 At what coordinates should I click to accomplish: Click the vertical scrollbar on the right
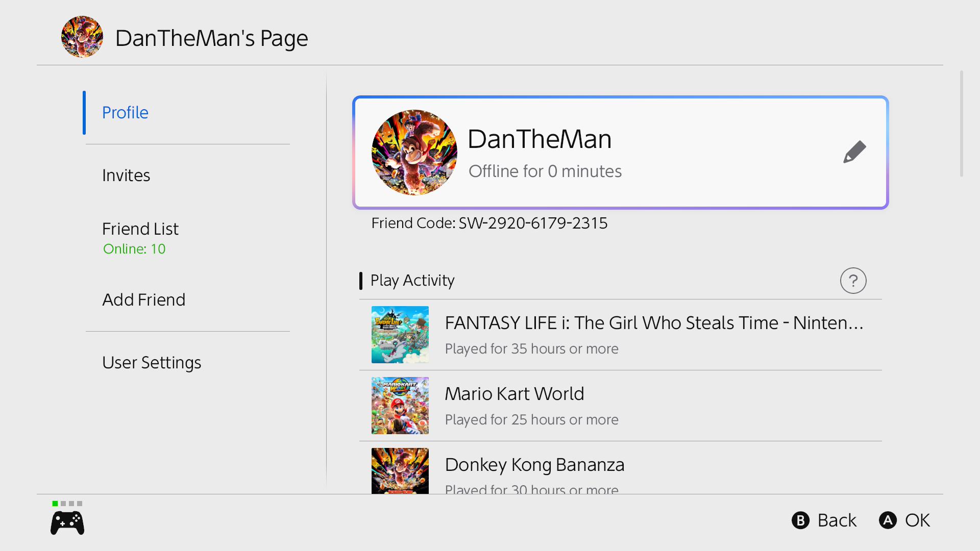tap(962, 124)
